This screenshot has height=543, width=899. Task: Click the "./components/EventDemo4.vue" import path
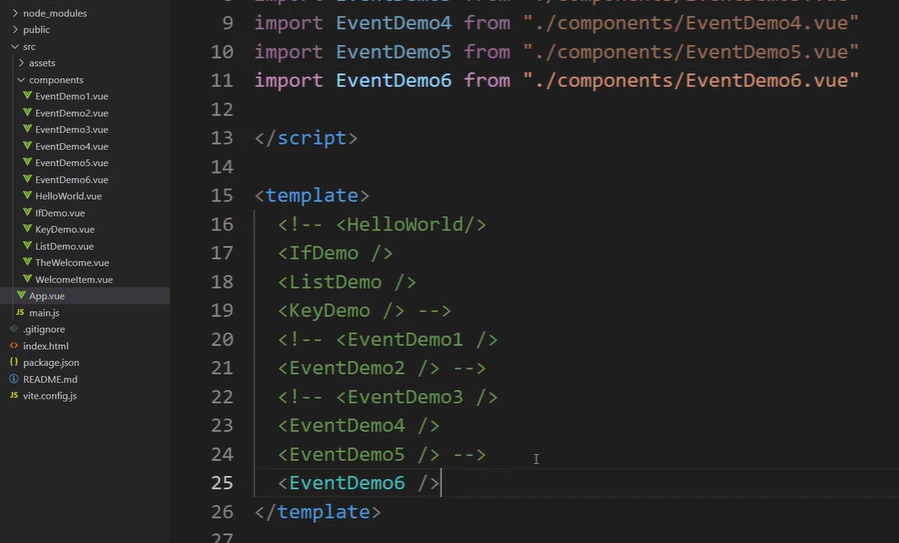[691, 23]
